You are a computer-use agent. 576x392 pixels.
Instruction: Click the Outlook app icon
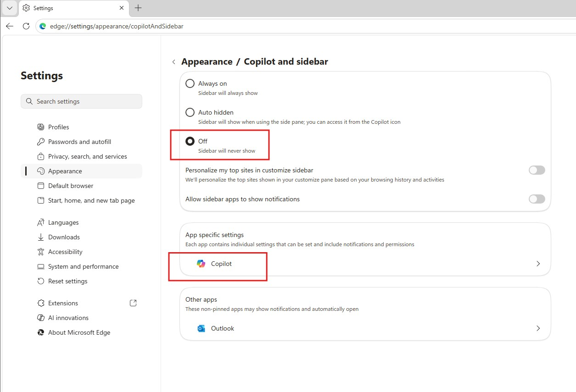tap(201, 328)
